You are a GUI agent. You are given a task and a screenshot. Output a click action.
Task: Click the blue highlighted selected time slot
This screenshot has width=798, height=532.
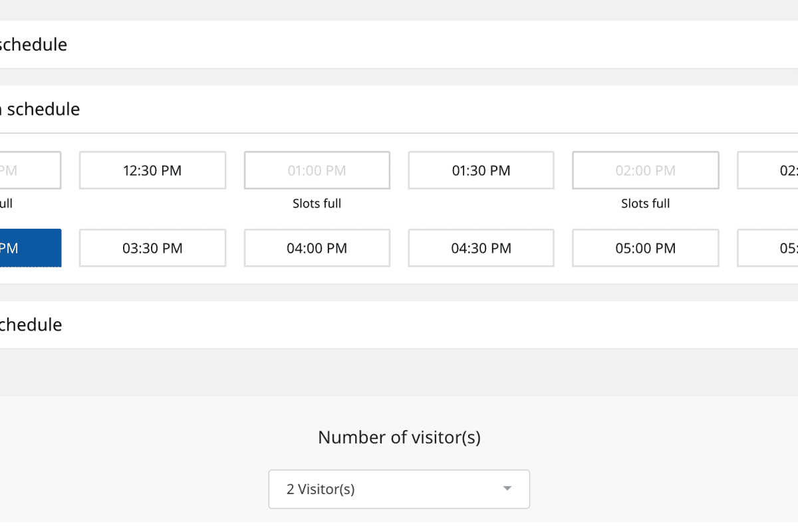[x=30, y=248]
